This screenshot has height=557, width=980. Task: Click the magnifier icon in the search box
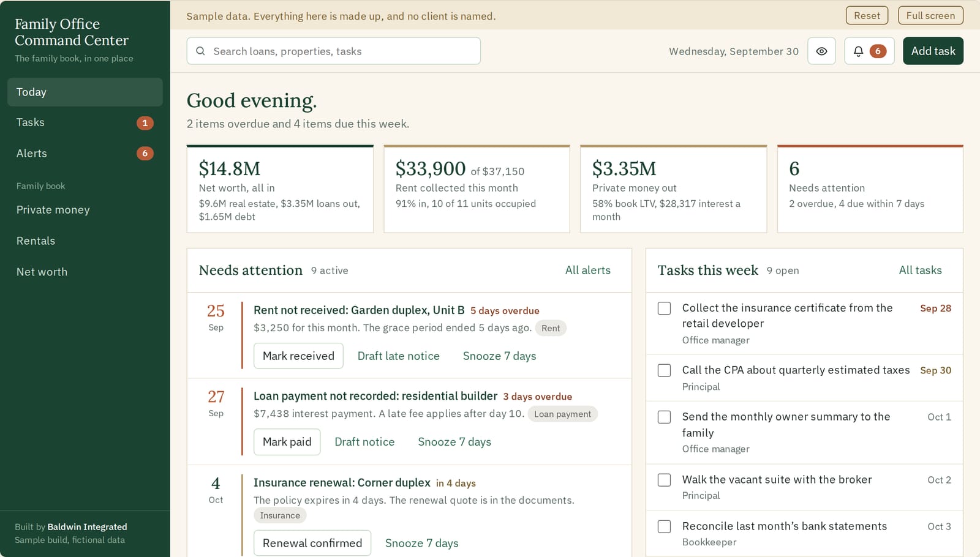coord(200,51)
